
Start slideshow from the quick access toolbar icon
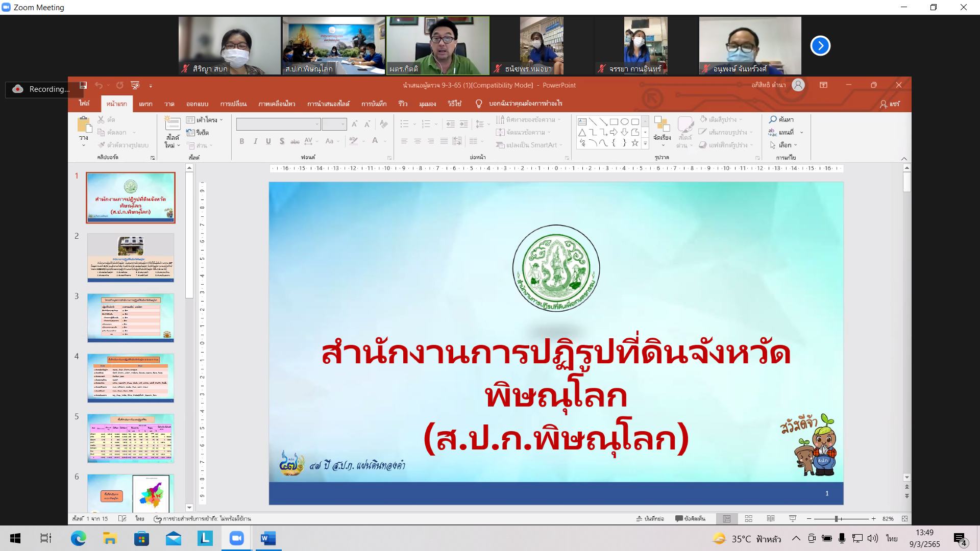point(135,85)
